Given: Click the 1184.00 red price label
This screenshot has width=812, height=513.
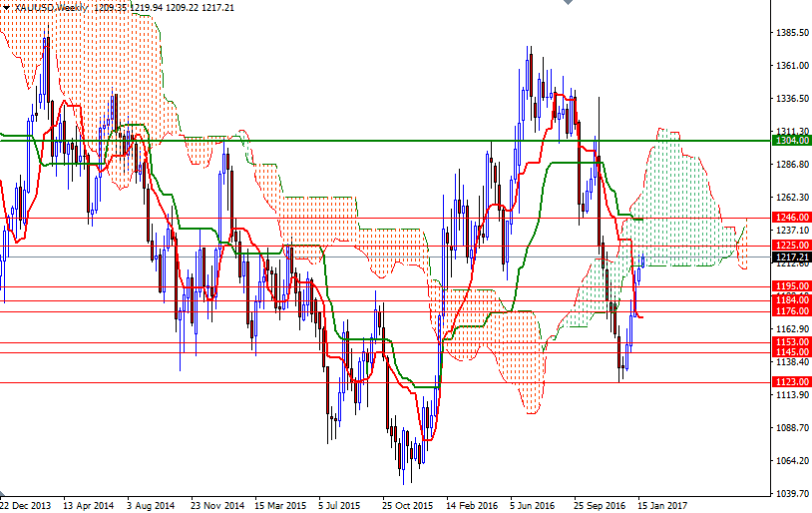Looking at the screenshot, I should click(x=790, y=299).
